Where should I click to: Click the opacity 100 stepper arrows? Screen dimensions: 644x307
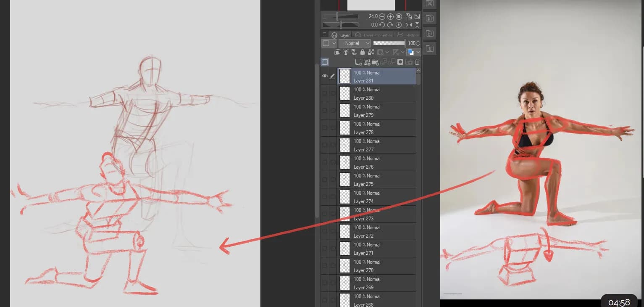pyautogui.click(x=418, y=43)
